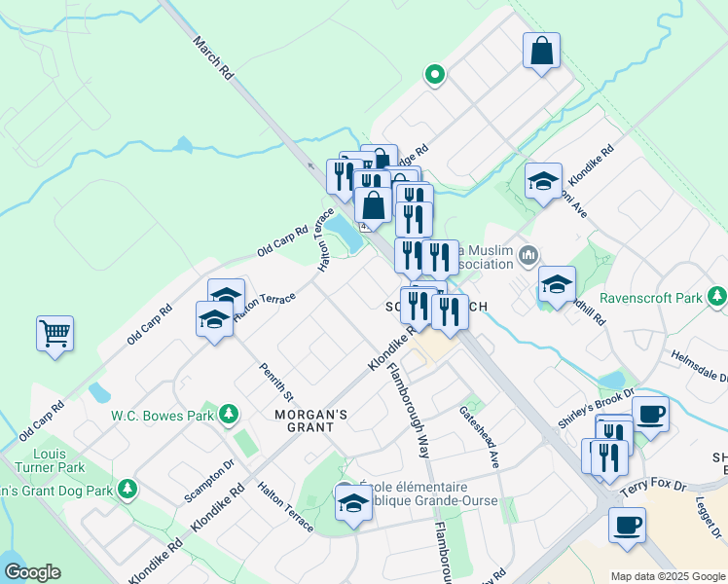
Task: Click the green circle location pin
Action: (435, 75)
